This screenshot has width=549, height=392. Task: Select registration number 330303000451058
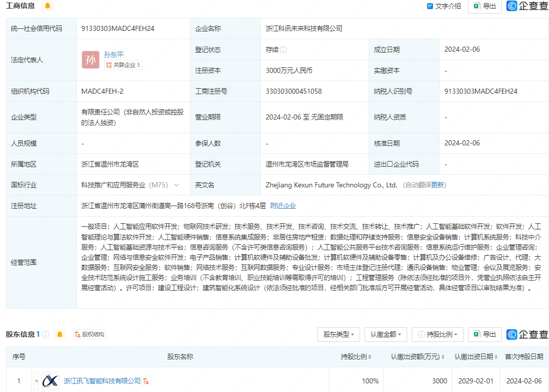293,91
